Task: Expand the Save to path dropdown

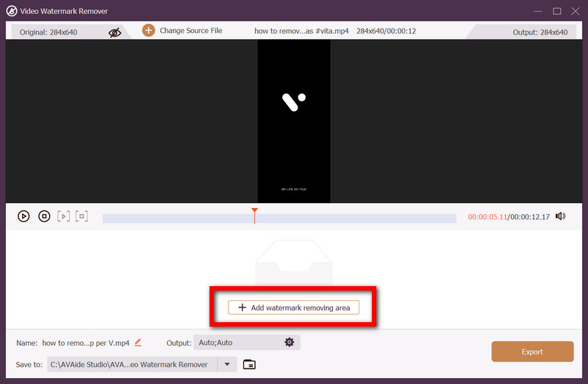Action: point(227,364)
